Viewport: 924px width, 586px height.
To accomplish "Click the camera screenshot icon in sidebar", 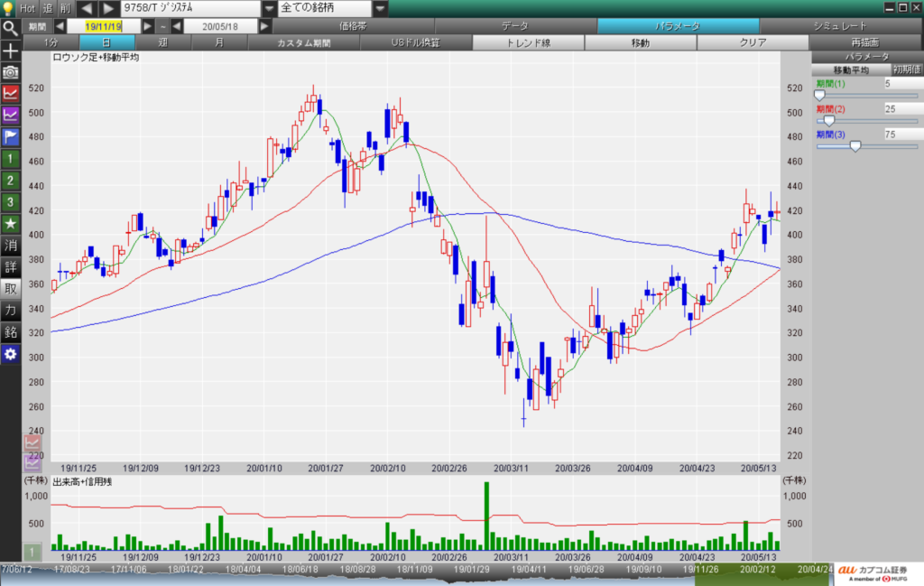I will point(10,70).
